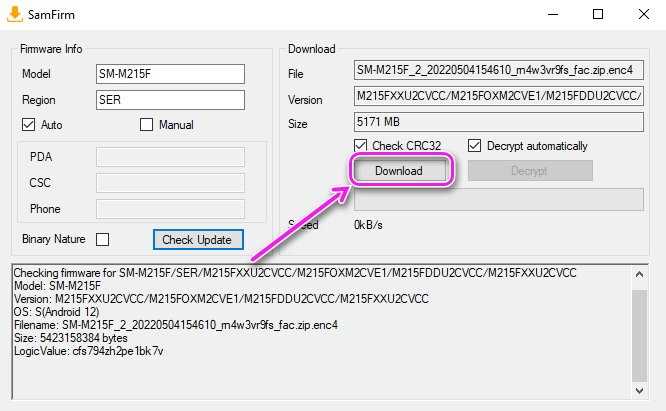Click the log scrollbar down arrow
This screenshot has height=411, width=666.
639,390
